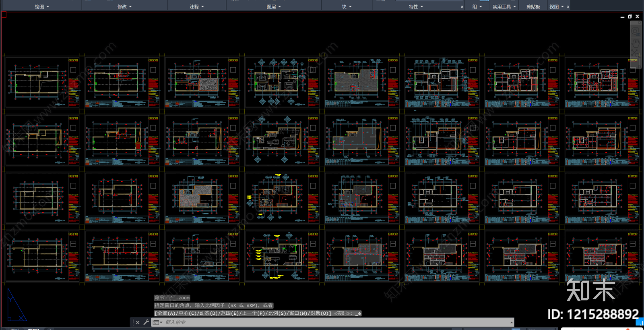Open the 剪贴板 panel
The image size is (644, 330).
tap(533, 6)
